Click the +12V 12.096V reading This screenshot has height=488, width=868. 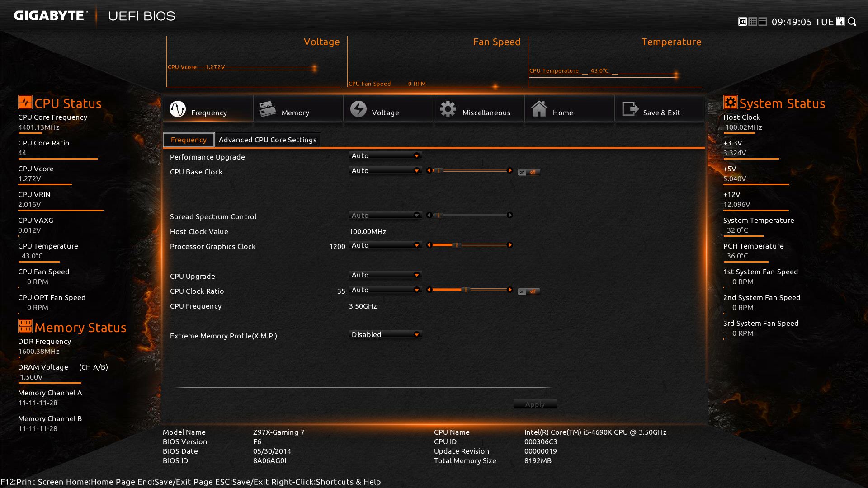(x=737, y=204)
